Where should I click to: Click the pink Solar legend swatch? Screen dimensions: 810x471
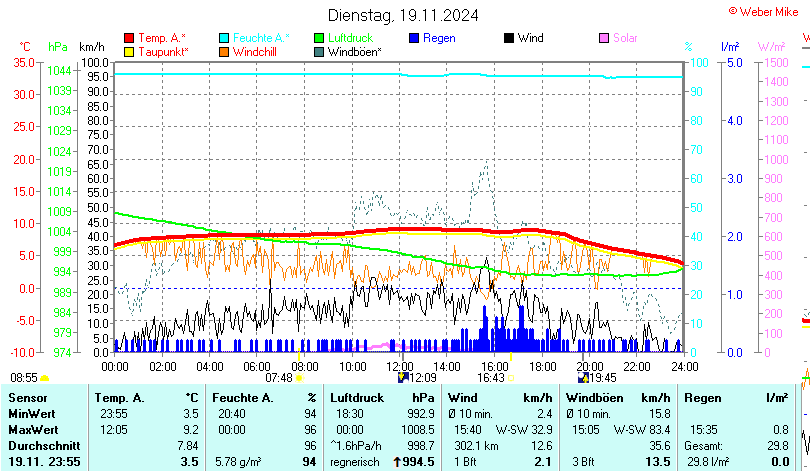point(604,38)
